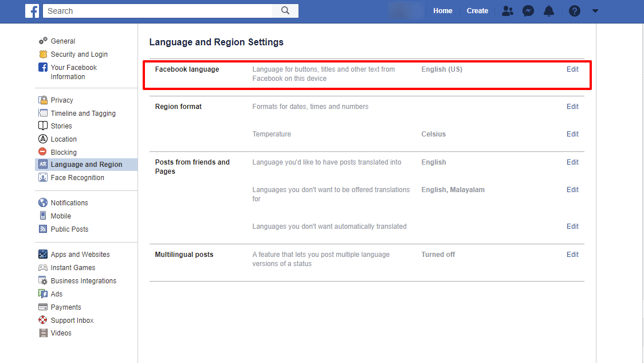Click the Timeline and Tagging icon

coord(43,112)
